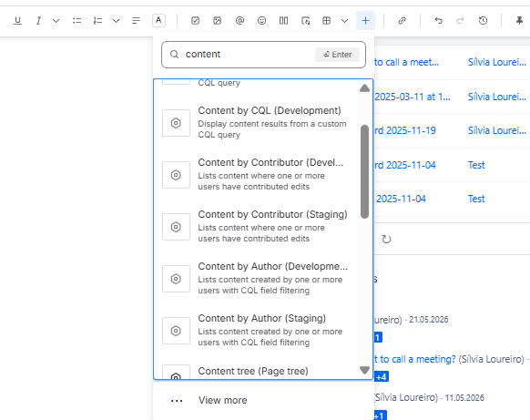Insert an image or file
Screen dimensions: 530x420
(218, 21)
